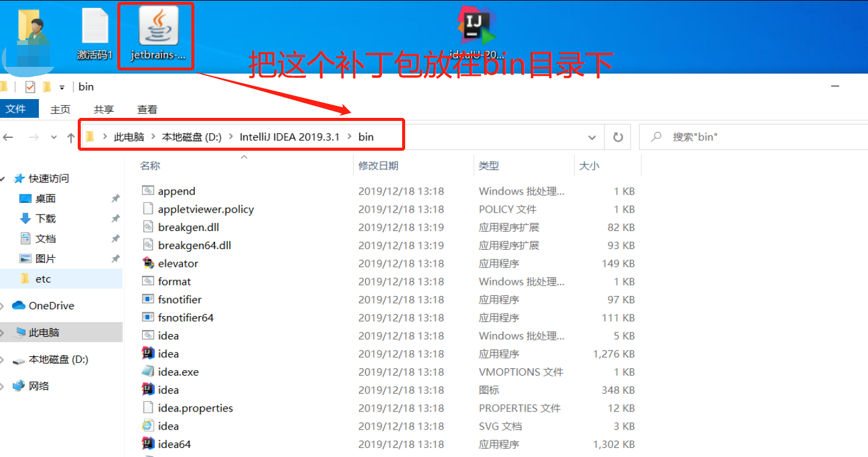Select the idea 图标 file name
868x457 pixels.
pos(168,390)
